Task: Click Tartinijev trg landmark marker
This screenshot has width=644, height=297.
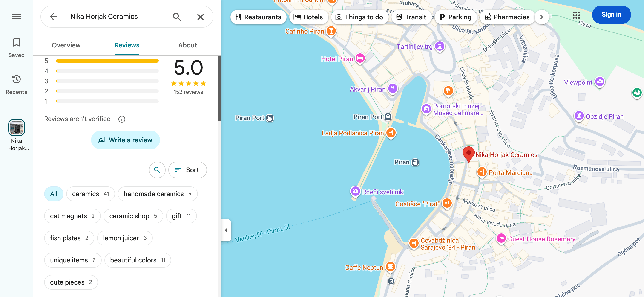Action: click(440, 46)
